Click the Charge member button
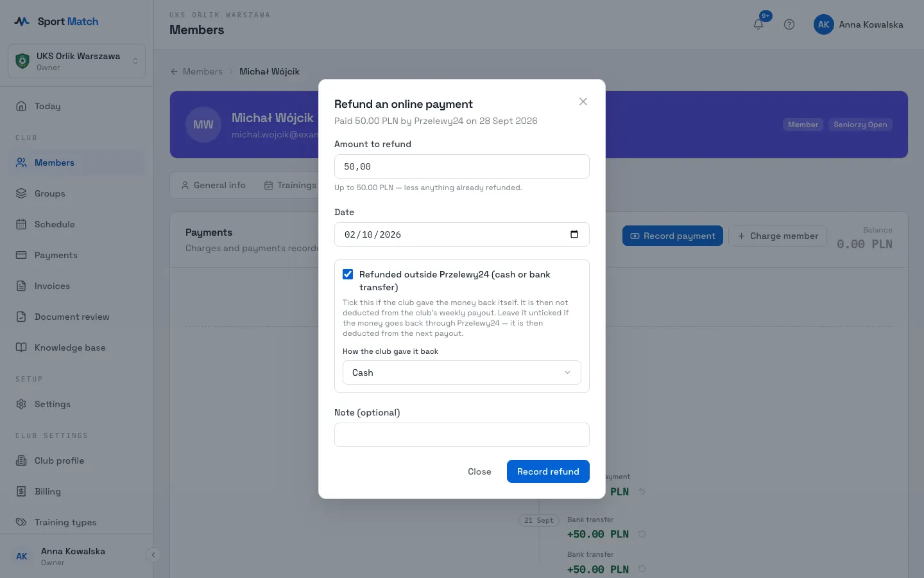 pos(778,236)
